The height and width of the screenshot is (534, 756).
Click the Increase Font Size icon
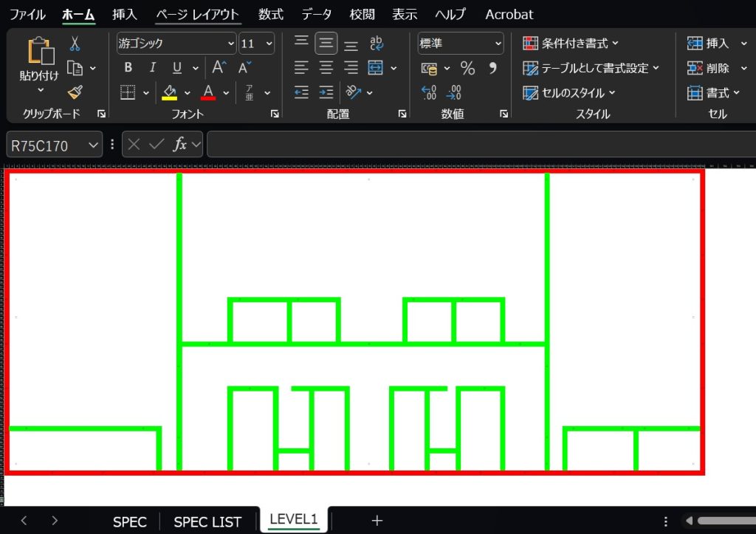click(x=219, y=68)
